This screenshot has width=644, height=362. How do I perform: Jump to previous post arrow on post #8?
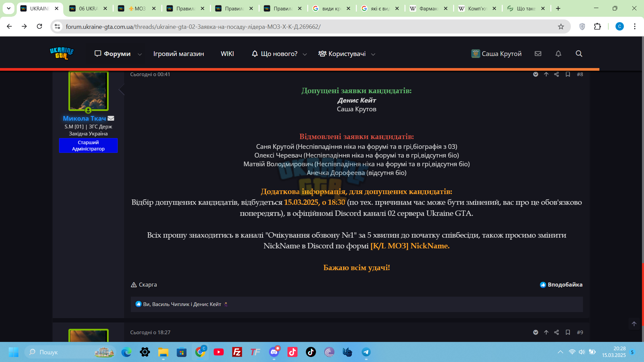point(546,74)
